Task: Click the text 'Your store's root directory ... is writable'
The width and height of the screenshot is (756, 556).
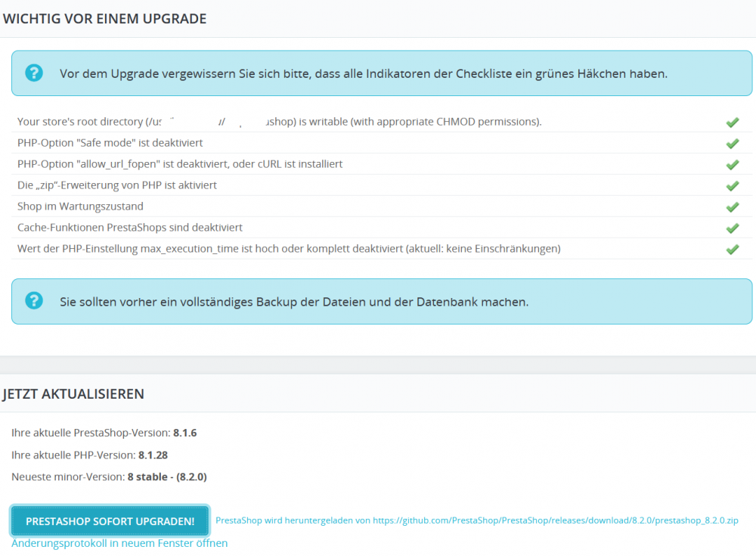Action: tap(280, 122)
